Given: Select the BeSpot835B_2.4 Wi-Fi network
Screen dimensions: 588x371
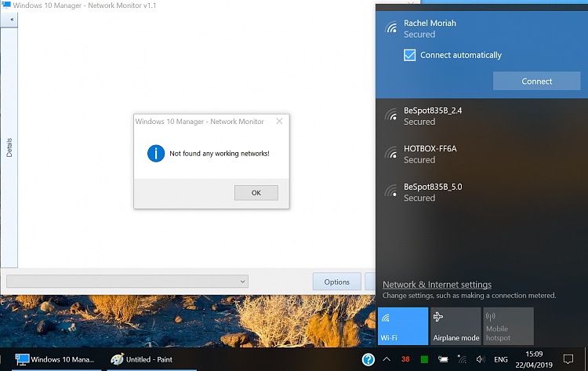Looking at the screenshot, I should click(481, 116).
